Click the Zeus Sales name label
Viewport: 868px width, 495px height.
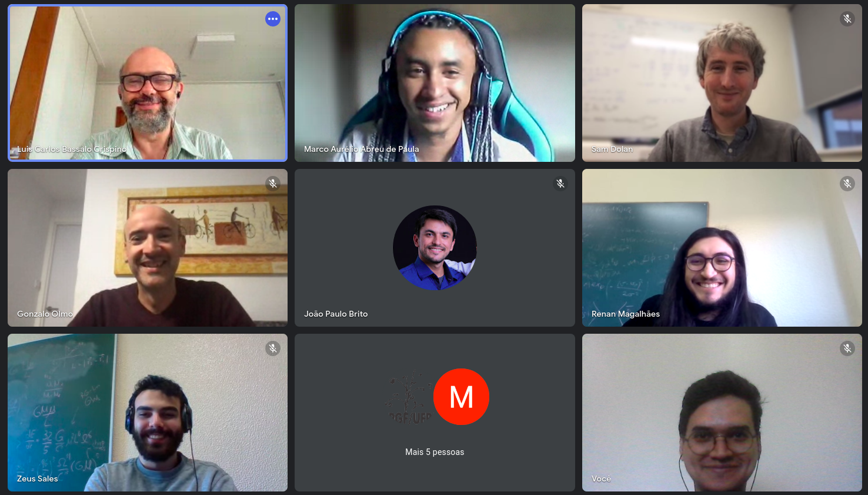[38, 479]
